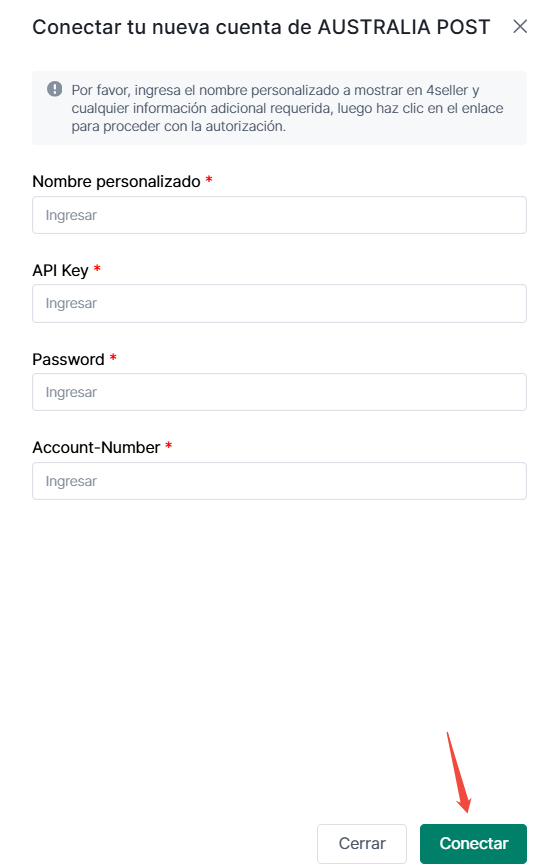This screenshot has width=537, height=868.
Task: Click the Nombre personalizado label text
Action: tap(116, 182)
